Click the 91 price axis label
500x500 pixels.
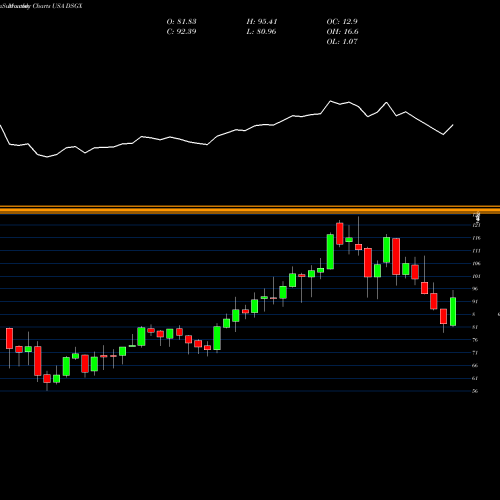[x=475, y=302]
